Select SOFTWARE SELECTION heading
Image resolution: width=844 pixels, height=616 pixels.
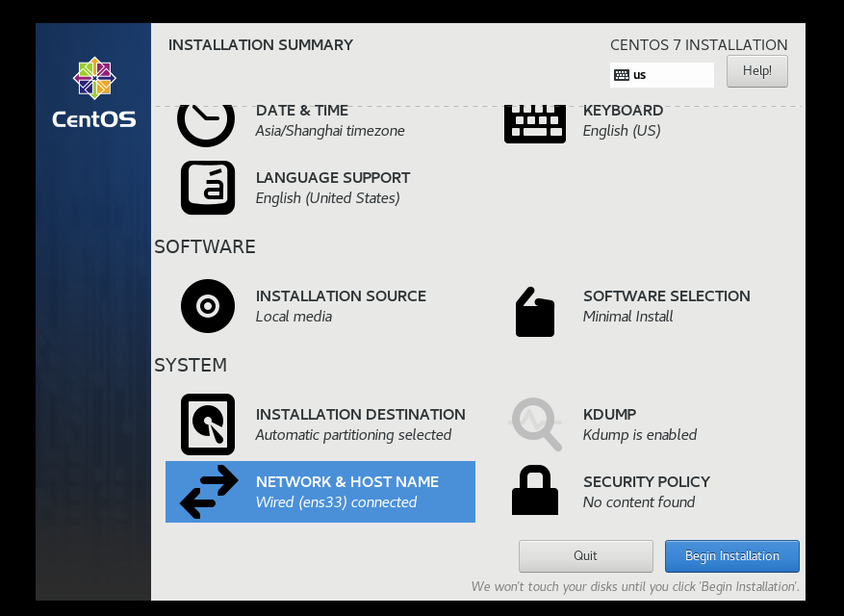[666, 296]
